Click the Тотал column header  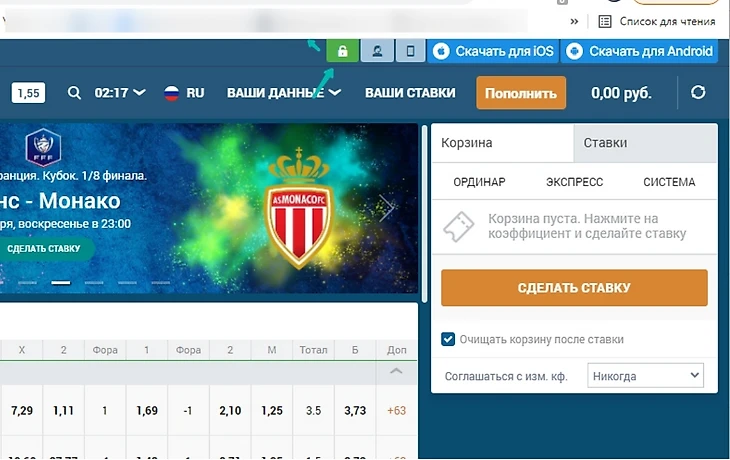pyautogui.click(x=313, y=350)
